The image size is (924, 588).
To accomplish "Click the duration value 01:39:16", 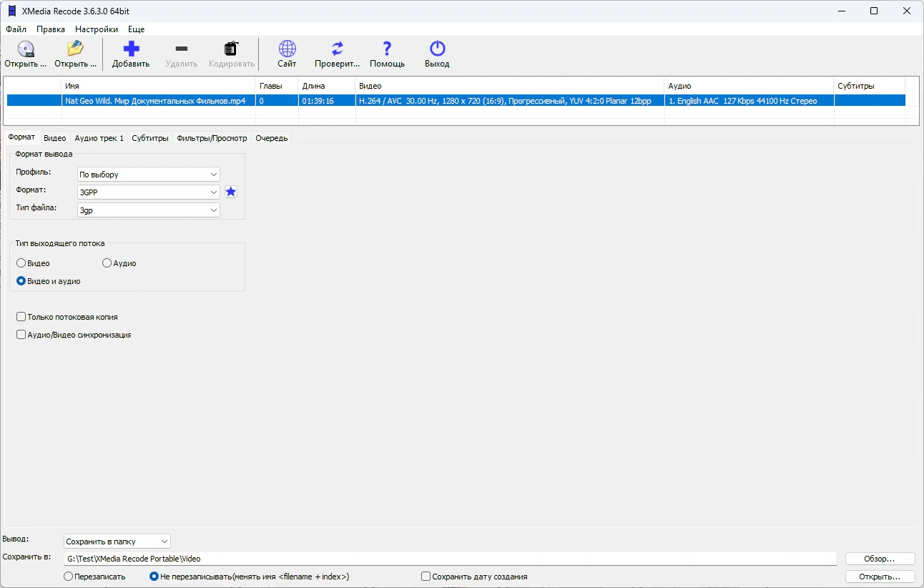I will tap(318, 101).
